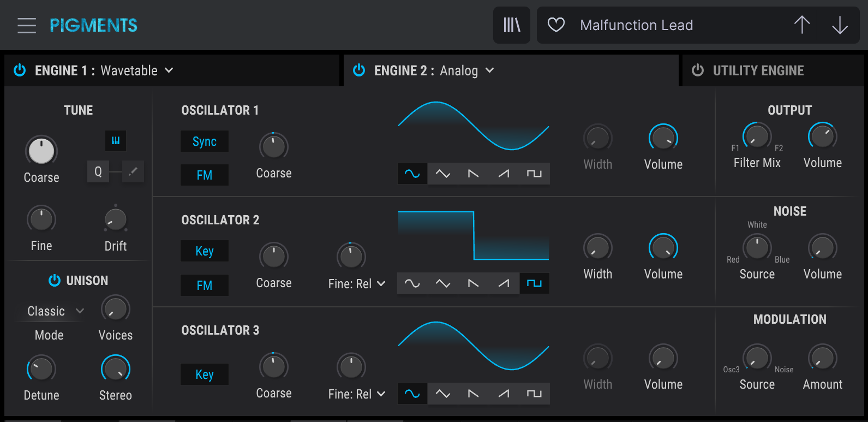Click Oscillator 2 square waveform display
Viewport: 868px width, 422px height.
(x=474, y=236)
